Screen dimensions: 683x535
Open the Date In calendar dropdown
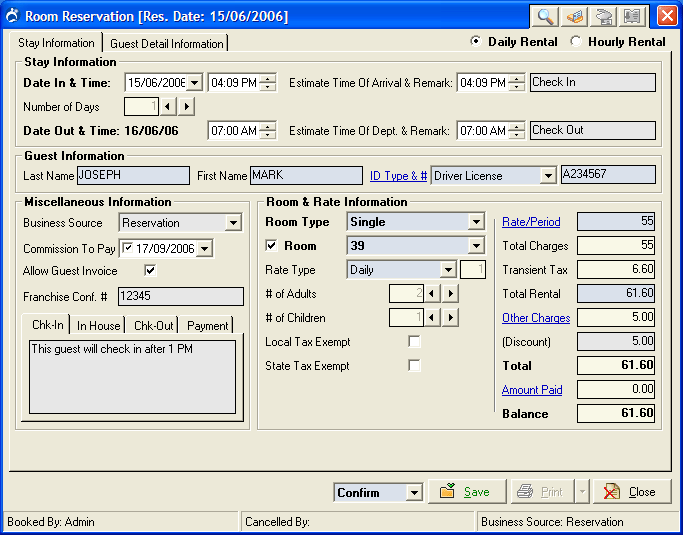click(194, 82)
